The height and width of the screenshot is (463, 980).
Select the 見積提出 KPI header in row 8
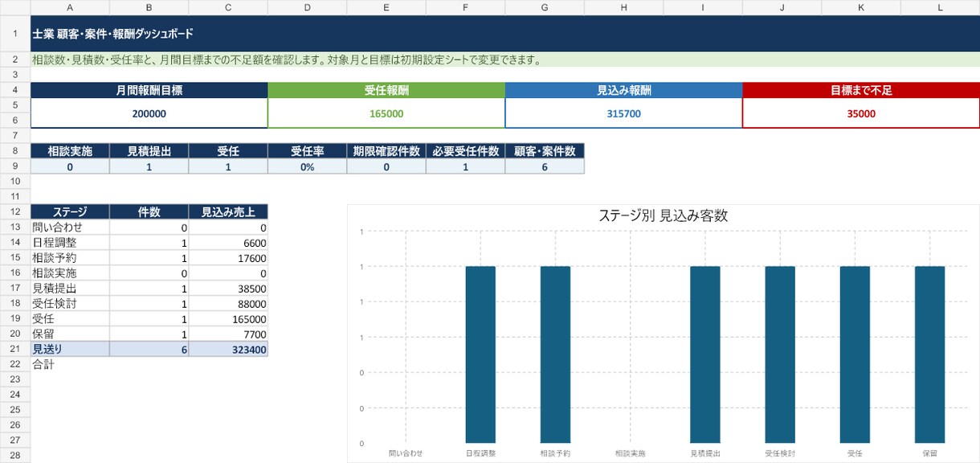(x=149, y=151)
